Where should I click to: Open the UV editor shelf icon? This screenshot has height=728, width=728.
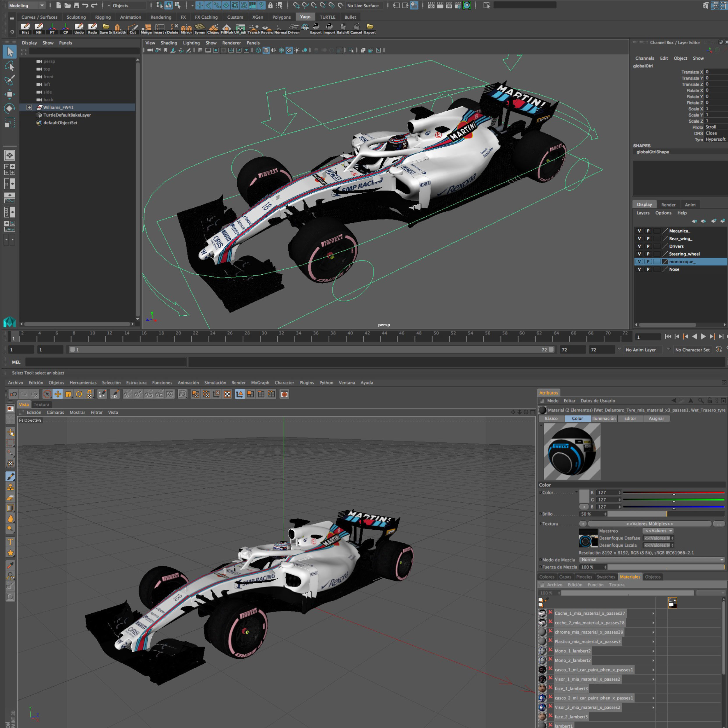240,29
